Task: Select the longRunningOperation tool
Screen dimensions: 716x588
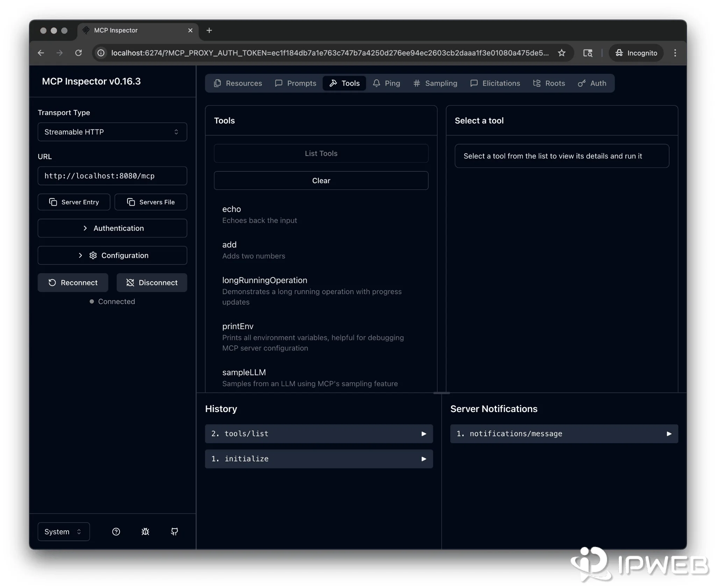Action: (321, 291)
